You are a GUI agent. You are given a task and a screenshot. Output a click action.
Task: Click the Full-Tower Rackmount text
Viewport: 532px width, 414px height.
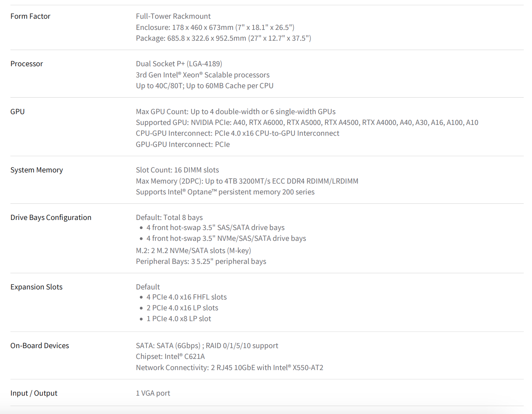click(173, 16)
